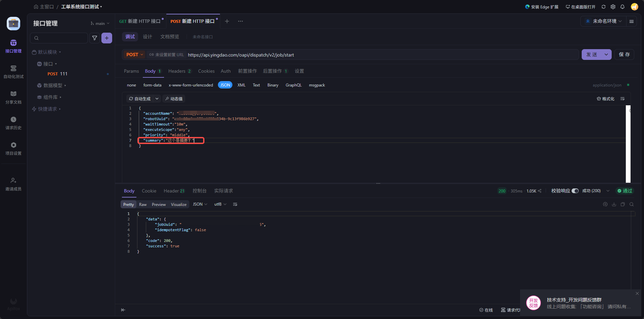Switch to the 控制台 response tab
Screen dimensions: 644x319
click(x=199, y=191)
